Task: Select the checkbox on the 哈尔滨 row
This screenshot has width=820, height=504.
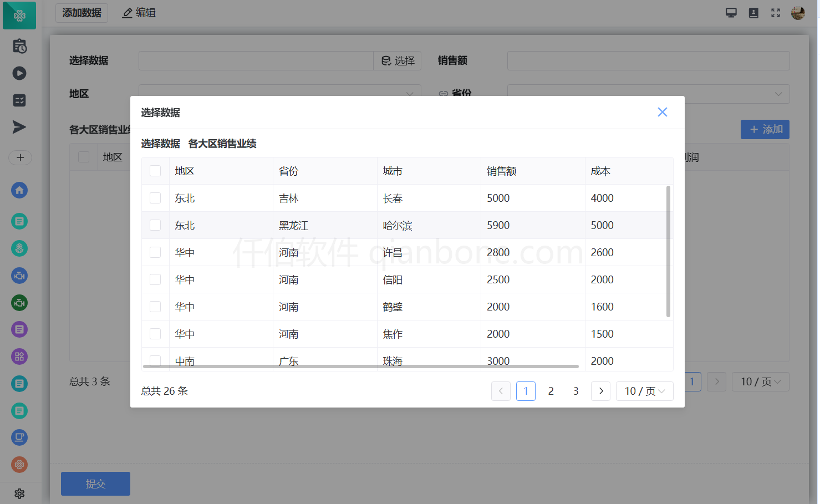Action: (155, 225)
